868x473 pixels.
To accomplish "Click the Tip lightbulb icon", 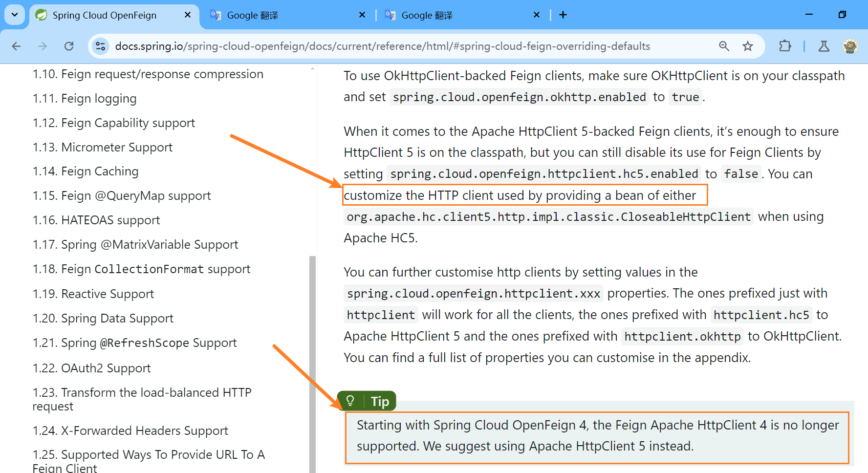I will (350, 401).
